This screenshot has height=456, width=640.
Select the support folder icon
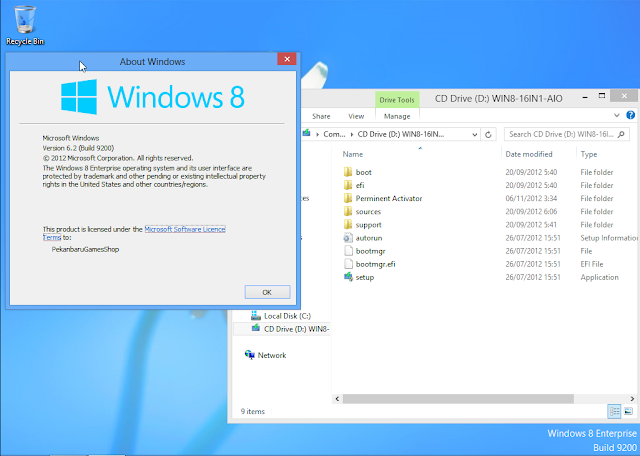click(348, 225)
